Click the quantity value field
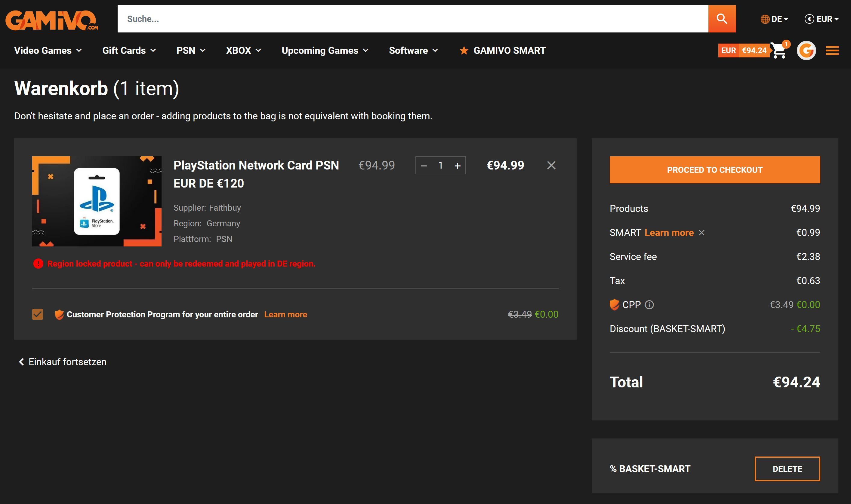Viewport: 851px width, 504px height. 440,166
